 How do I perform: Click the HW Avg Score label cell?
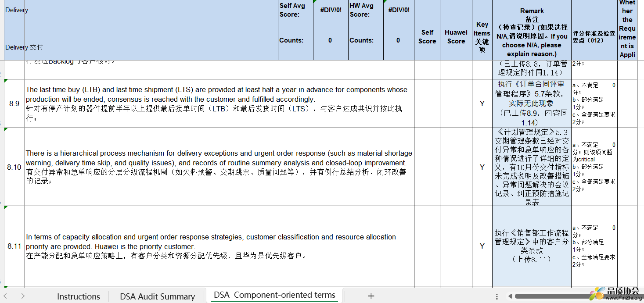point(366,10)
